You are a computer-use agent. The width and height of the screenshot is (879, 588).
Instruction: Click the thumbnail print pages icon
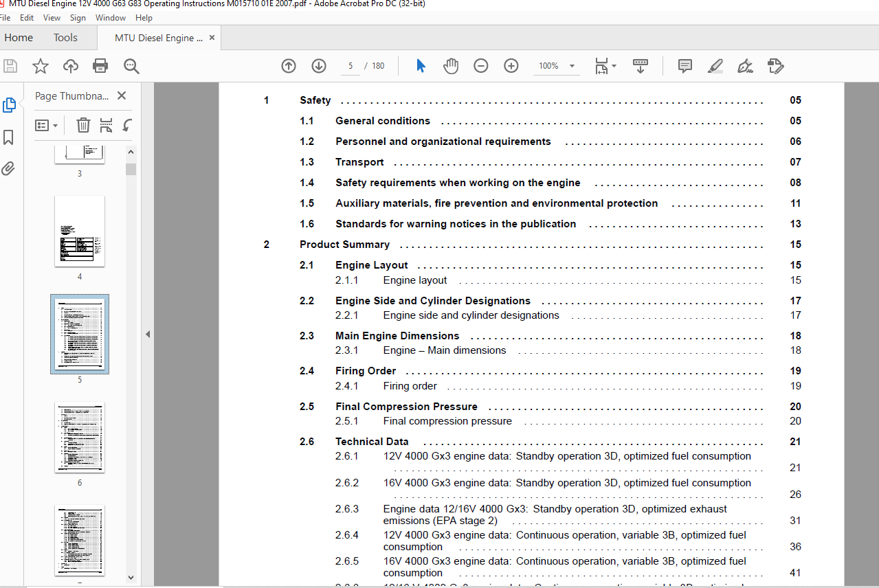click(x=106, y=125)
